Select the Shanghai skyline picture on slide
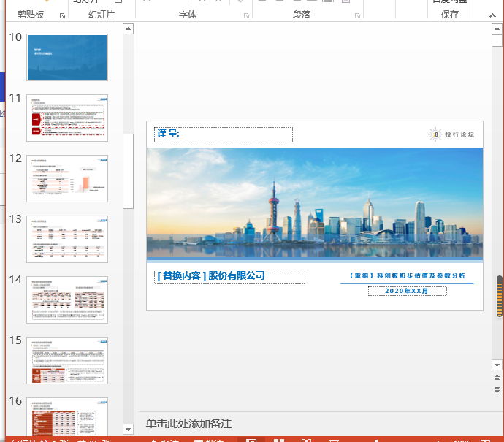This screenshot has width=504, height=442. [315, 204]
